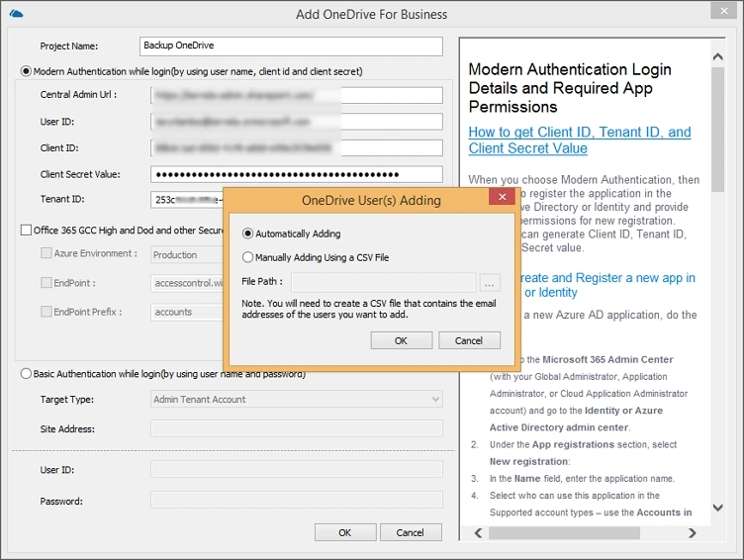Click Cancel at bottom of main window

411,532
